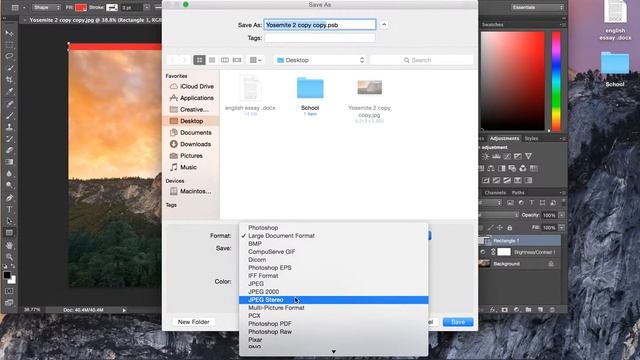Toggle filter for pixel layers
Viewport: 640px width, 360px height.
click(x=510, y=202)
